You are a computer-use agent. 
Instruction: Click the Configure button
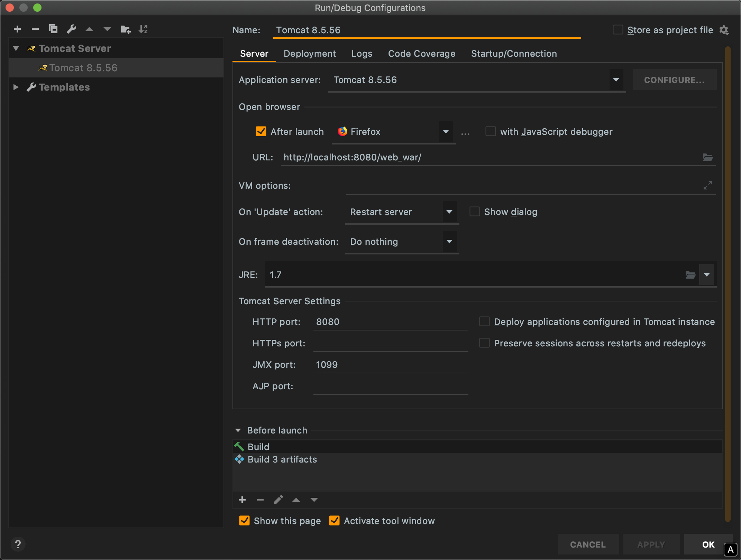(x=674, y=80)
